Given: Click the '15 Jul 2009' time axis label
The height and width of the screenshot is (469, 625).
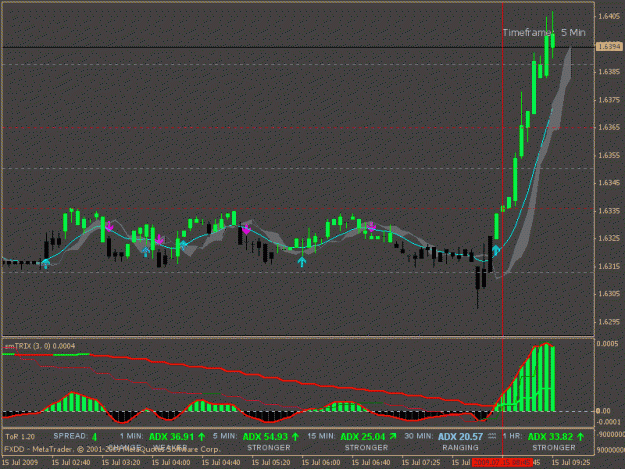Looking at the screenshot, I should tap(20, 463).
